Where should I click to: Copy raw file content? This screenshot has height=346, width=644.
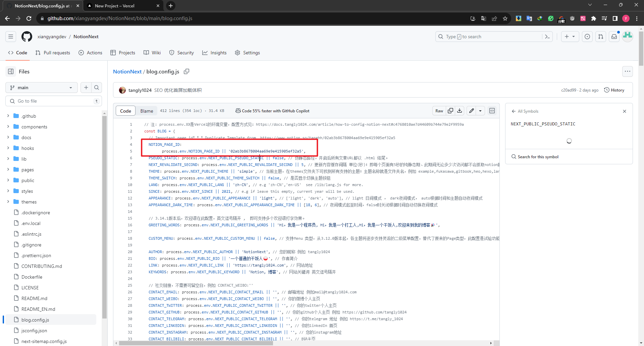[450, 111]
